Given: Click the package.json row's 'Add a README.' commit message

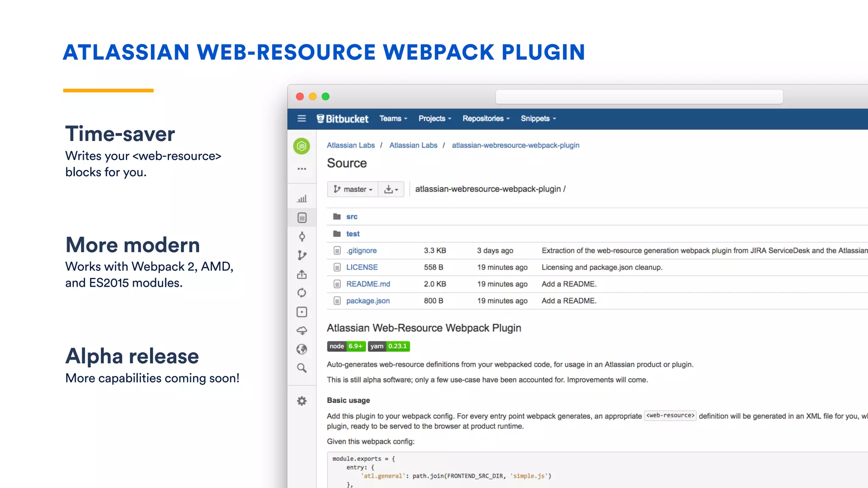Looking at the screenshot, I should click(569, 301).
